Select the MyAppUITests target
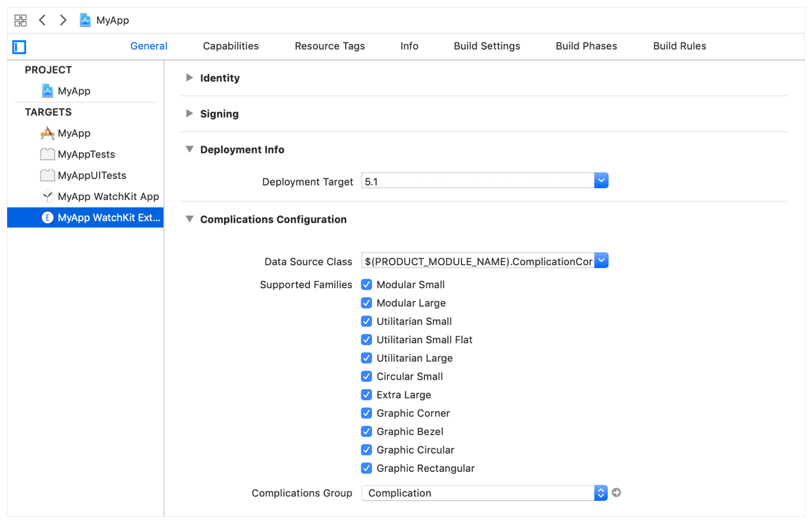812x524 pixels. (x=91, y=175)
